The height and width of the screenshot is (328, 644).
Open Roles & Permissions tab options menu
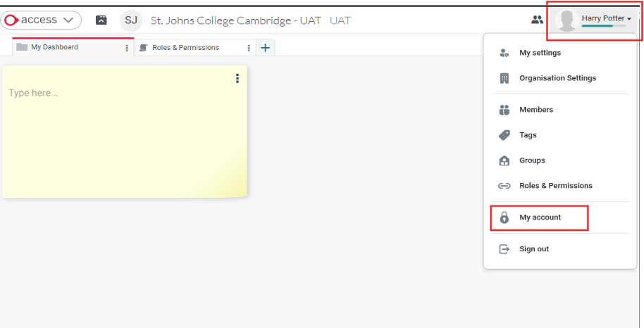coord(249,48)
